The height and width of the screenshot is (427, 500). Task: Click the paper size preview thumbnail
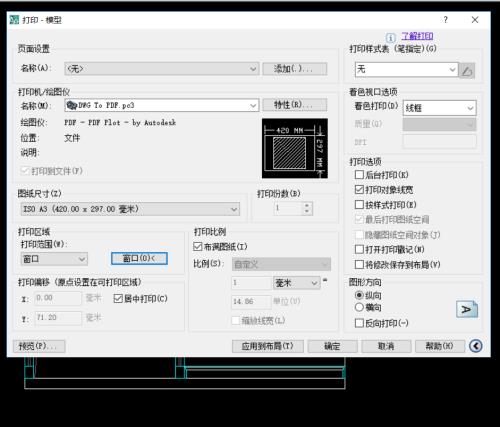click(295, 148)
